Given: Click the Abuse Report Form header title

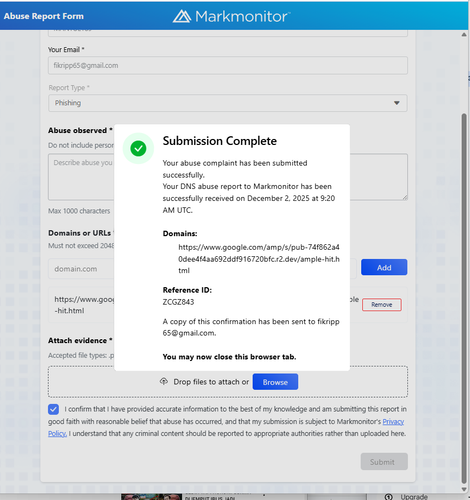Looking at the screenshot, I should 44,16.
